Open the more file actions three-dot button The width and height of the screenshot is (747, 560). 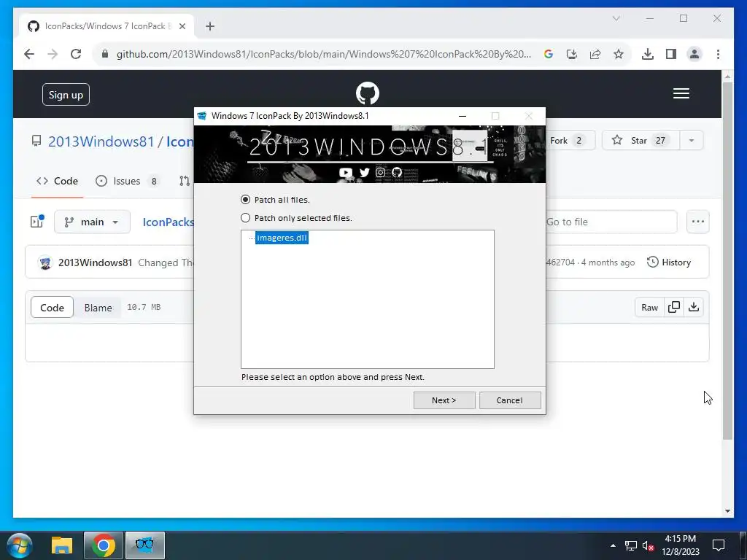[698, 222]
